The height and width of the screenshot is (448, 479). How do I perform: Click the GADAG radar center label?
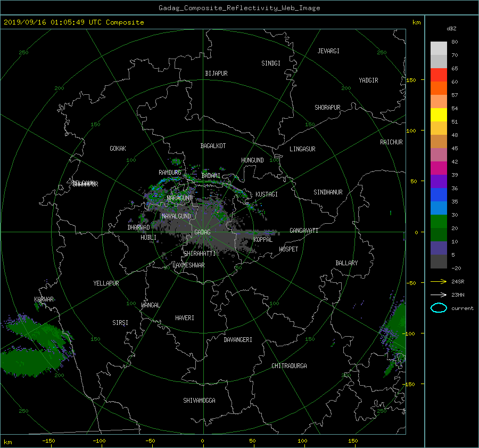pyautogui.click(x=202, y=232)
